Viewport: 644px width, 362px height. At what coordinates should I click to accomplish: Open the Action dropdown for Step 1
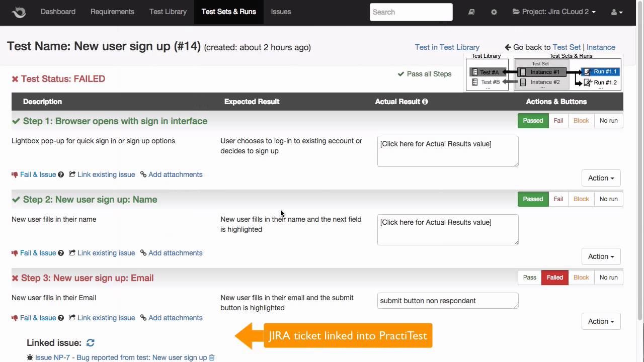601,178
